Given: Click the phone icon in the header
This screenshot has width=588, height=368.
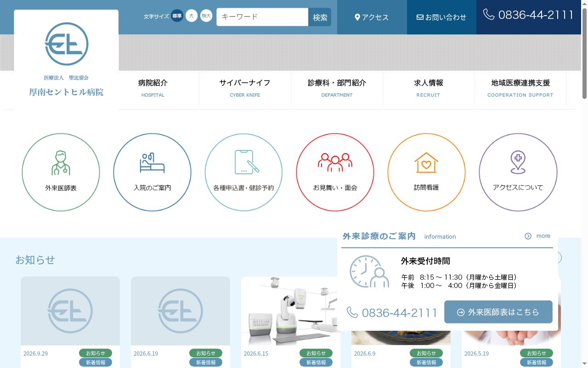Looking at the screenshot, I should point(489,15).
